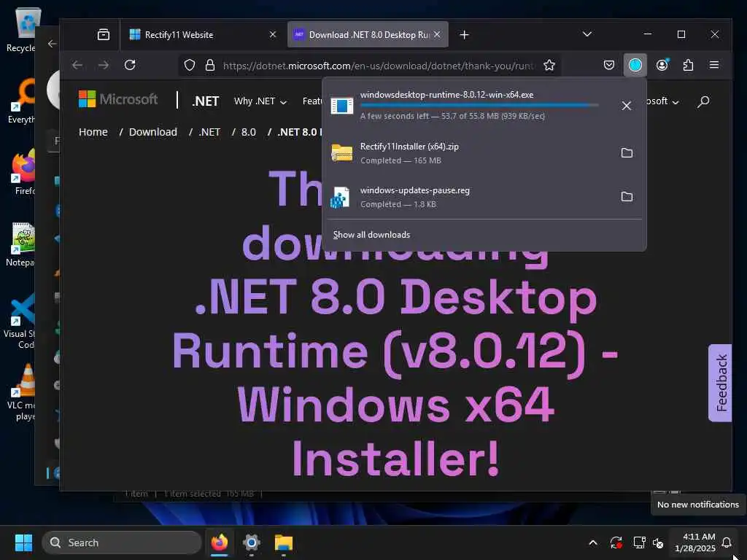Close the Rectify11 Website tab
Image resolution: width=747 pixels, height=560 pixels.
click(x=273, y=35)
